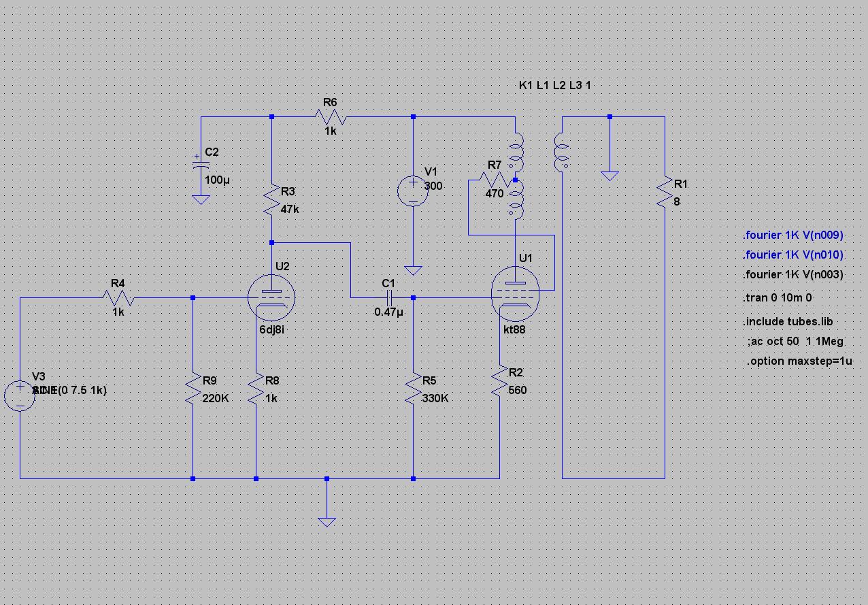Image resolution: width=868 pixels, height=605 pixels.
Task: Click the '.include tubes.lib' directive text
Action: click(x=788, y=321)
